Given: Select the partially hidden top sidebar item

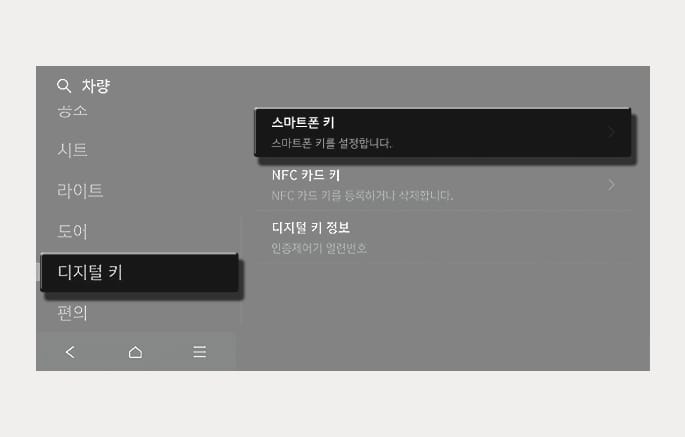Looking at the screenshot, I should 73,111.
